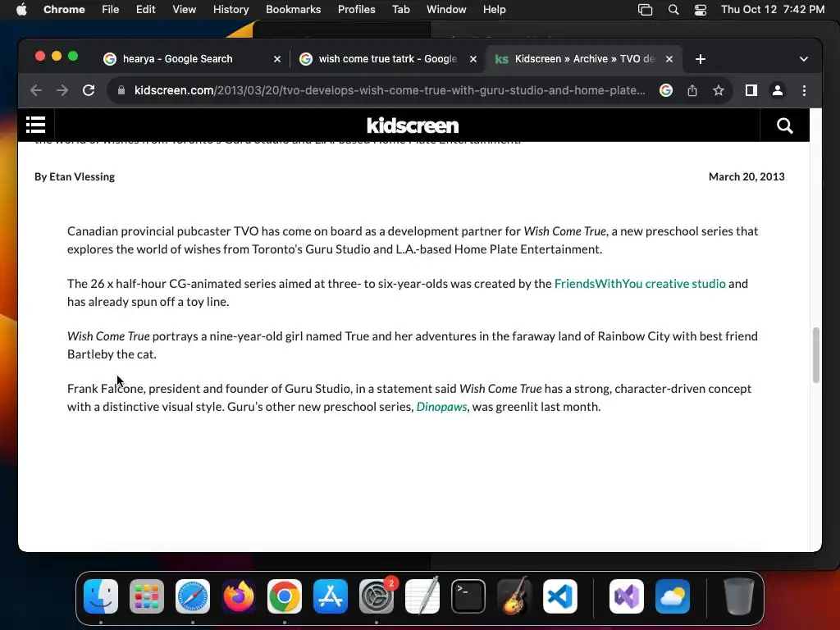Image resolution: width=840 pixels, height=630 pixels.
Task: Open Launchpad from the Dock
Action: point(147,596)
